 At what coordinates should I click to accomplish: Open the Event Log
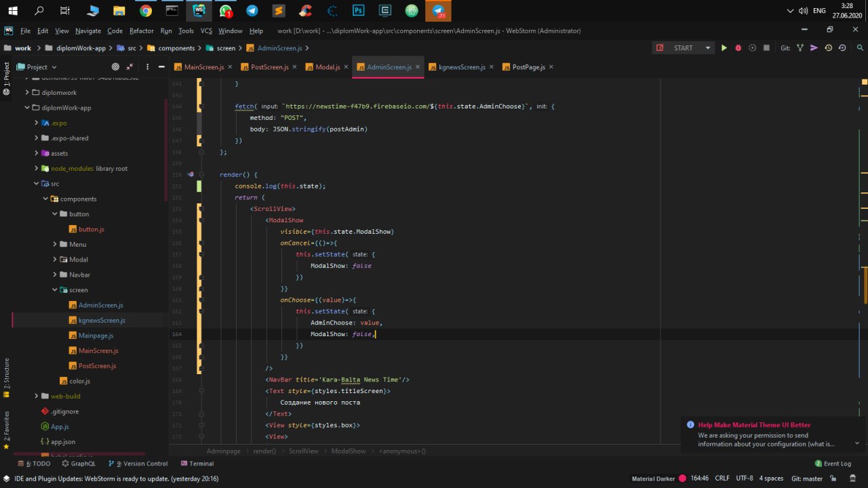coord(832,464)
